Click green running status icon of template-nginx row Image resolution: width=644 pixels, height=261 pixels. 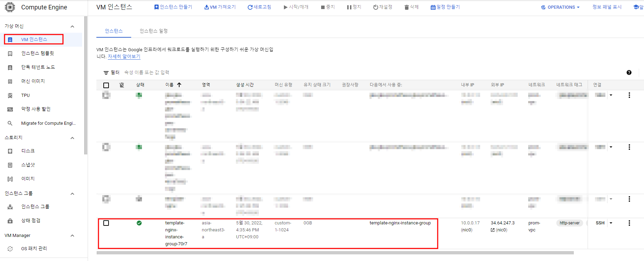tap(139, 223)
